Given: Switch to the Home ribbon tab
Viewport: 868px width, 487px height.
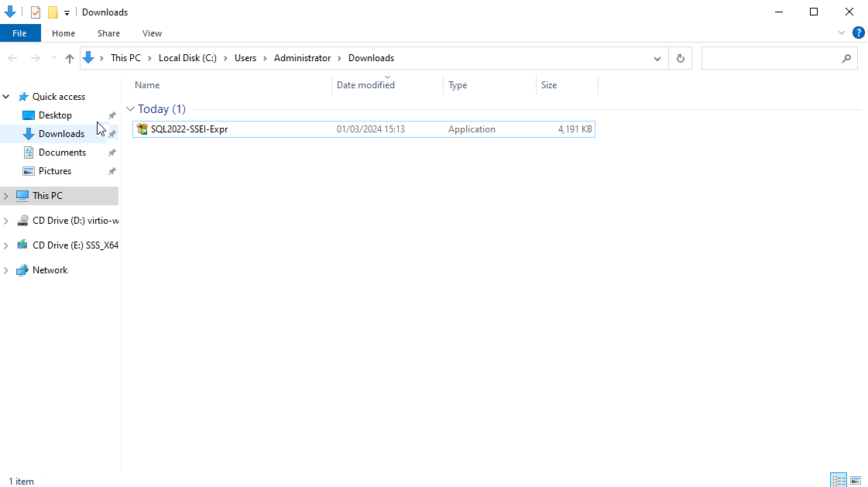Looking at the screenshot, I should click(x=63, y=33).
